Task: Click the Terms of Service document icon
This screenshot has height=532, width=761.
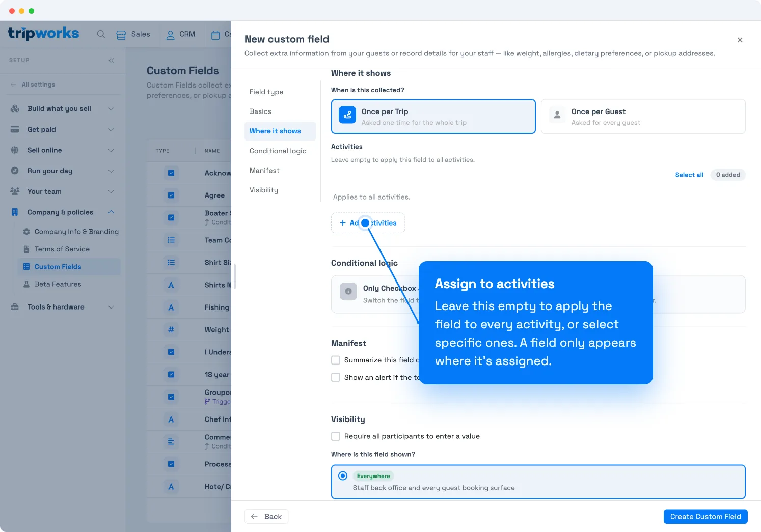Action: (26, 249)
